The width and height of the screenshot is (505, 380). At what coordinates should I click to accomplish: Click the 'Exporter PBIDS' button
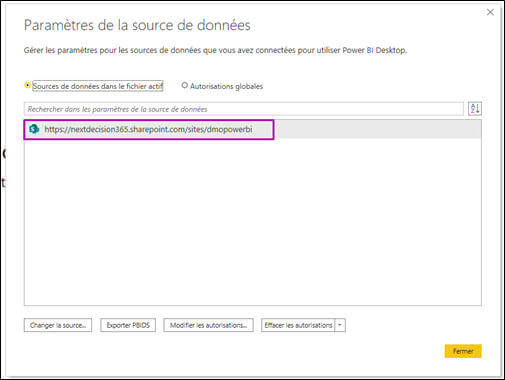(128, 325)
